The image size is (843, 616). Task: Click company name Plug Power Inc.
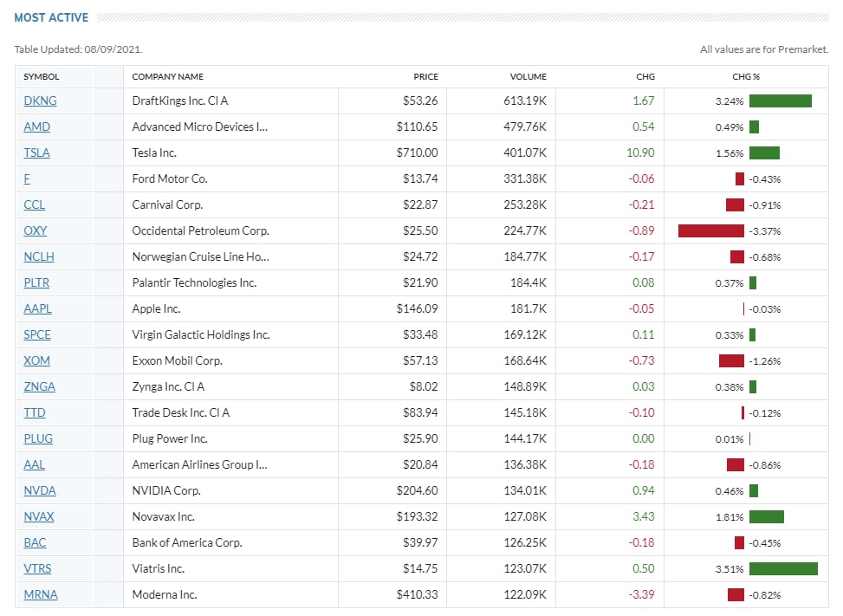click(170, 439)
